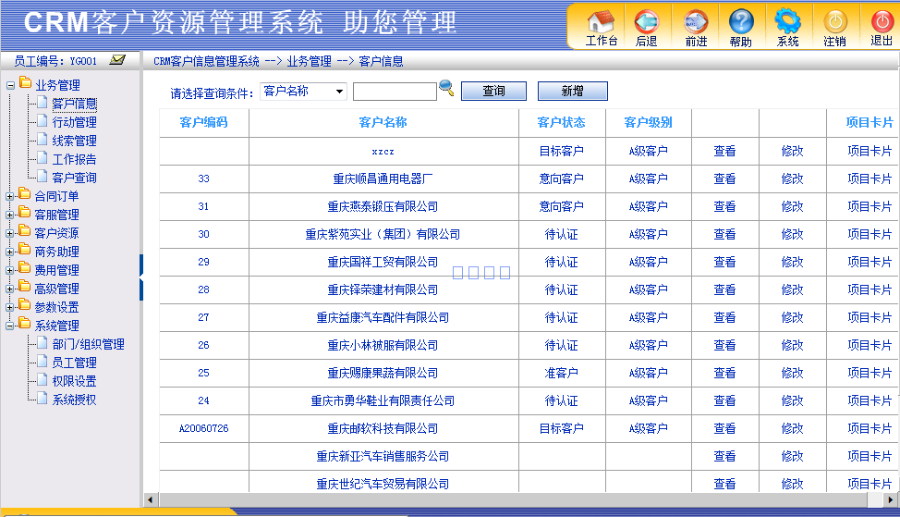Click the 费用管理 folder icon
Screen dimensions: 900x517
[24, 267]
